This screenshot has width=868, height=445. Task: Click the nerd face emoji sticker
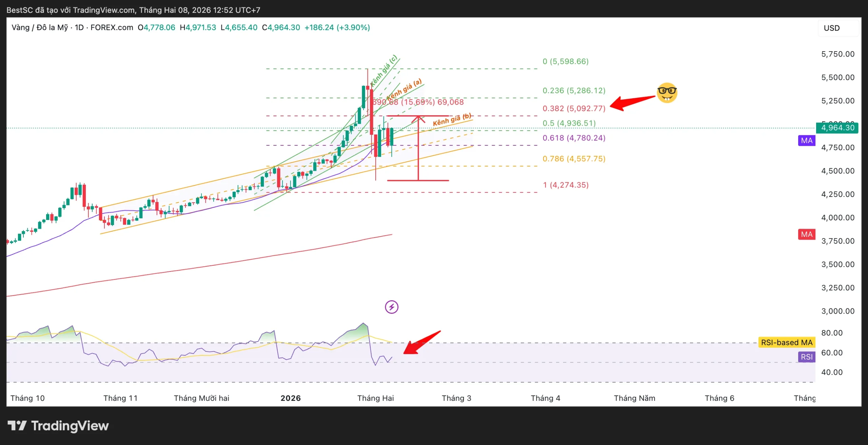[x=667, y=93]
